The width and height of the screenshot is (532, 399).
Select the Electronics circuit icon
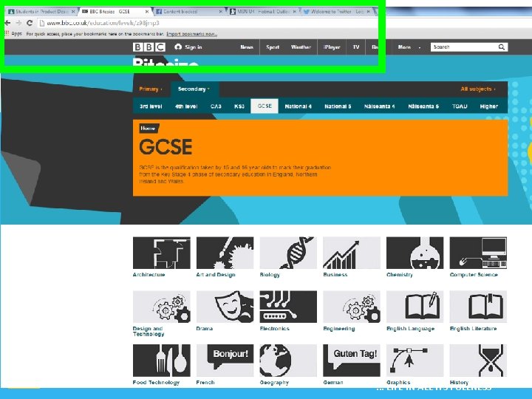(288, 307)
